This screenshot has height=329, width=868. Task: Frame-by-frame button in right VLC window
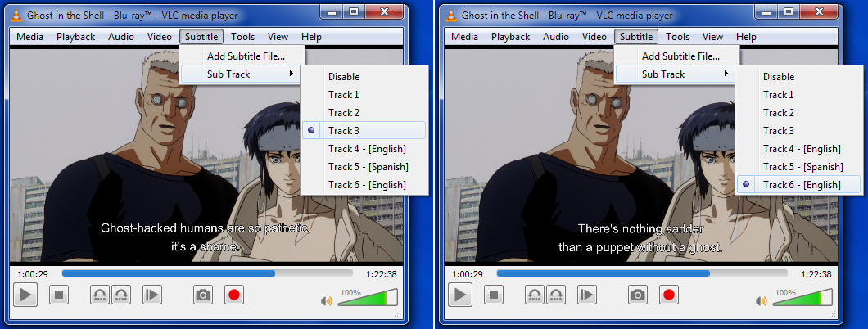pos(587,295)
